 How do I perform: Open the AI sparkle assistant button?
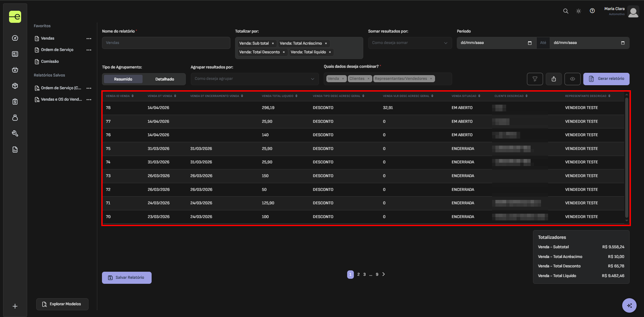click(629, 305)
